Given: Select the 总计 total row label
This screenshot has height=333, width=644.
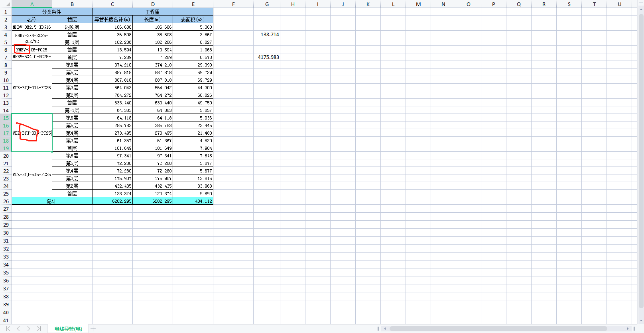Looking at the screenshot, I should coord(52,201).
